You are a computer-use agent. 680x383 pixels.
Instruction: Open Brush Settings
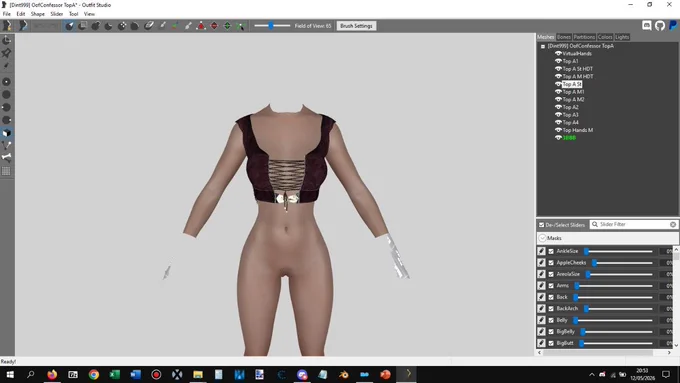pyautogui.click(x=356, y=26)
